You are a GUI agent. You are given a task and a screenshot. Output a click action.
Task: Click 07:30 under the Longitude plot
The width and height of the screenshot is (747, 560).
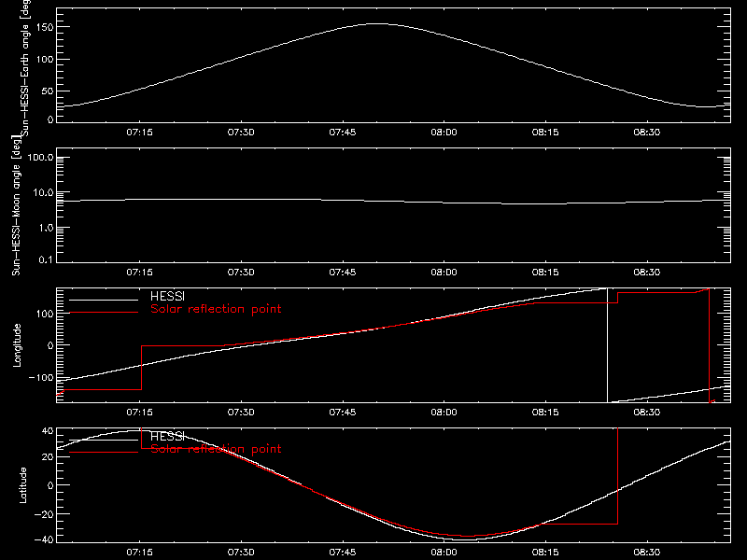pyautogui.click(x=241, y=413)
